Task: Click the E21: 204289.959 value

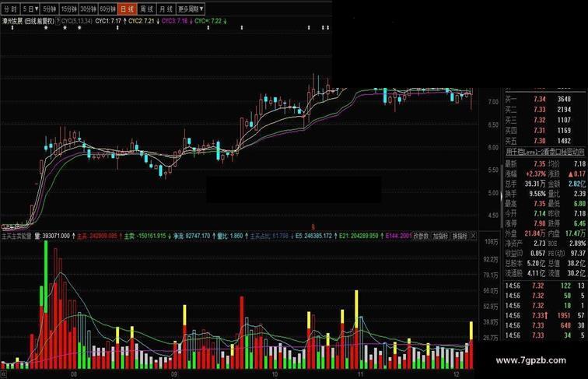Action: tap(359, 236)
